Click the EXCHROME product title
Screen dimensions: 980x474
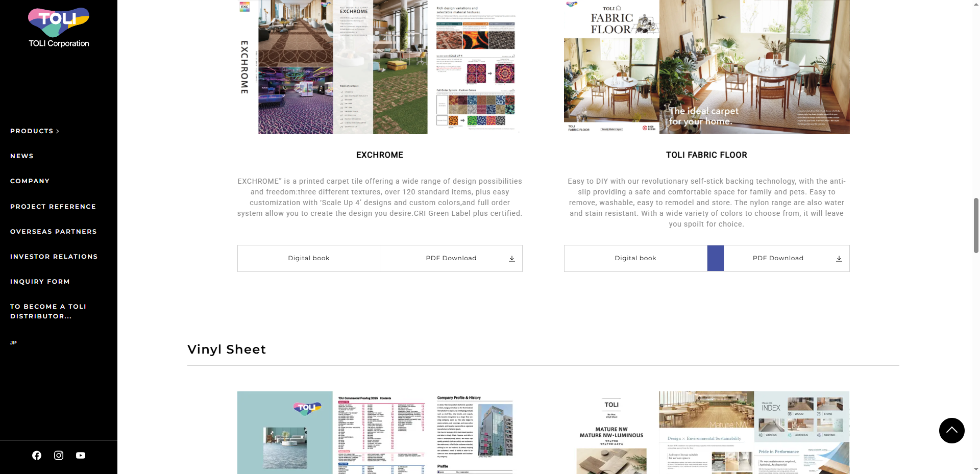coord(380,155)
